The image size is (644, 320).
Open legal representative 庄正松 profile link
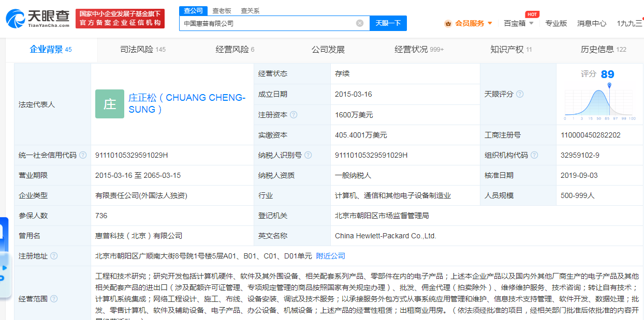click(x=187, y=103)
